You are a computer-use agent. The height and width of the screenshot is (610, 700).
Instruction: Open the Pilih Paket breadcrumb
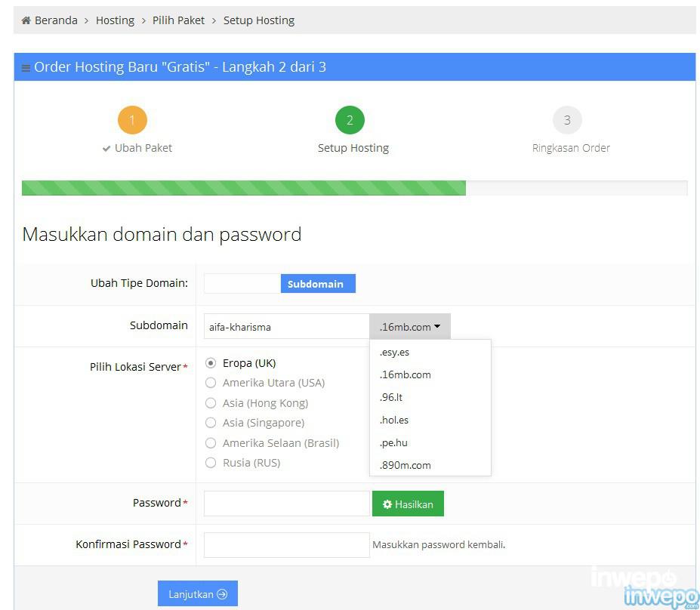coord(178,20)
